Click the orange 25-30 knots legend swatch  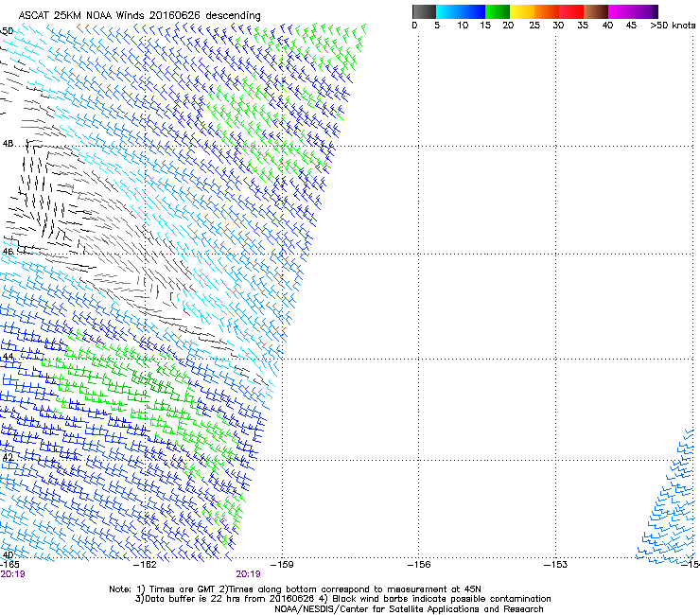click(547, 11)
